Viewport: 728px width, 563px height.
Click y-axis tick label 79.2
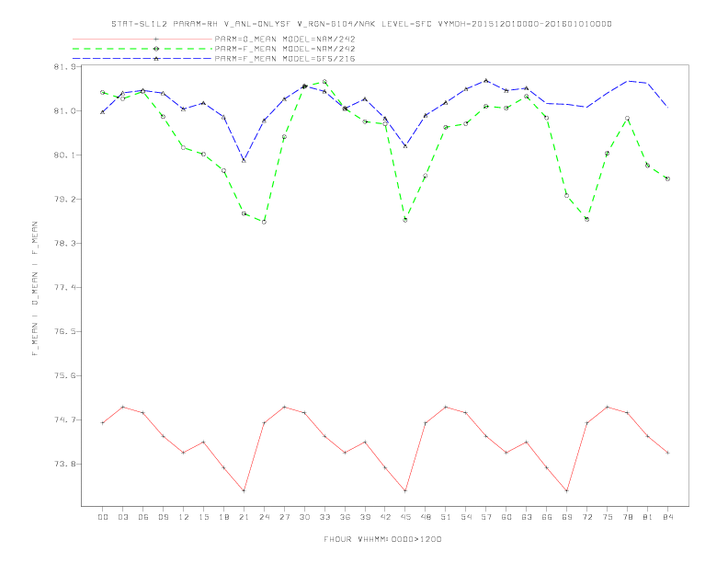(64, 200)
